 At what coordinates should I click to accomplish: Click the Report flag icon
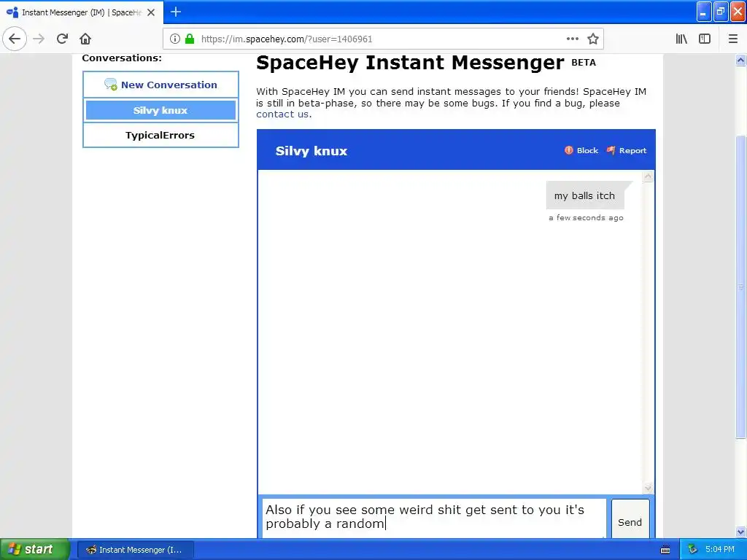(611, 150)
